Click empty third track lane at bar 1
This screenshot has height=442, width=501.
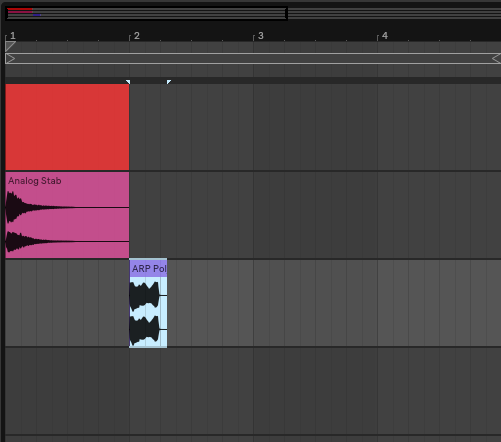click(67, 303)
